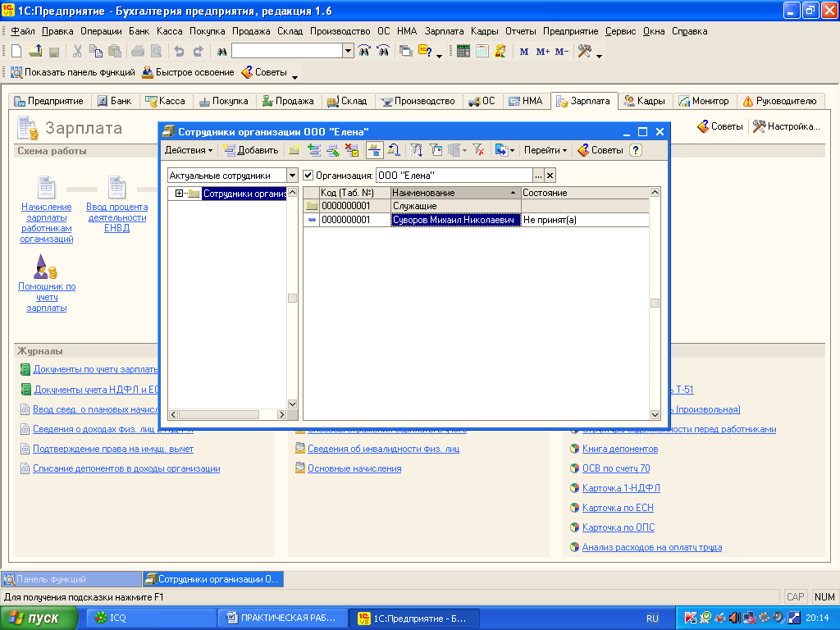Click the right arrow of the tree horizontal scrollbar
This screenshot has height=630, width=840.
(282, 414)
